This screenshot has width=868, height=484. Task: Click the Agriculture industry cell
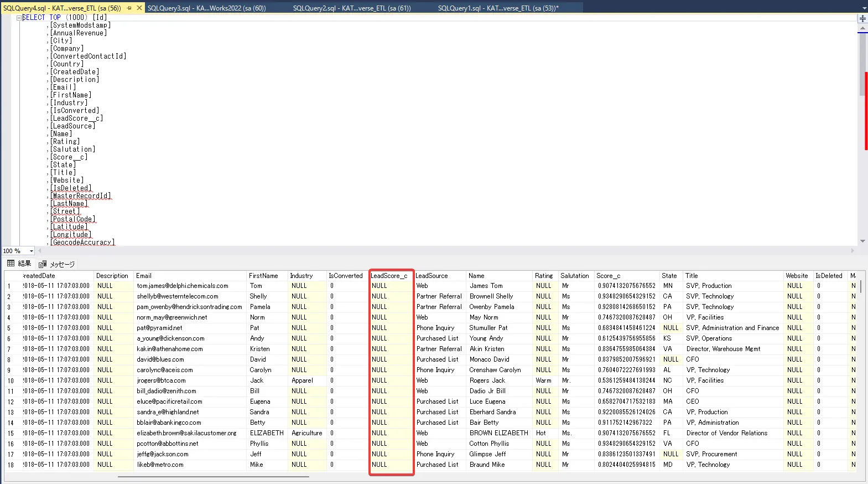pos(307,434)
